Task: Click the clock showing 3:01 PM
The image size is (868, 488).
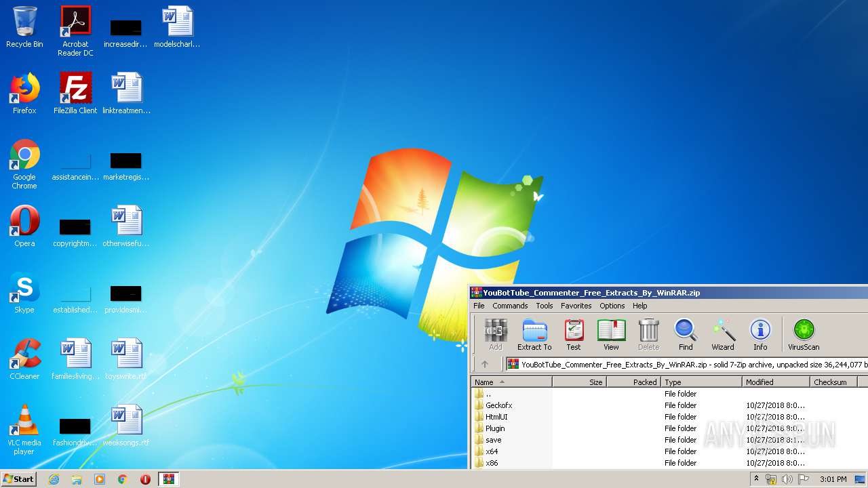Action: click(833, 479)
